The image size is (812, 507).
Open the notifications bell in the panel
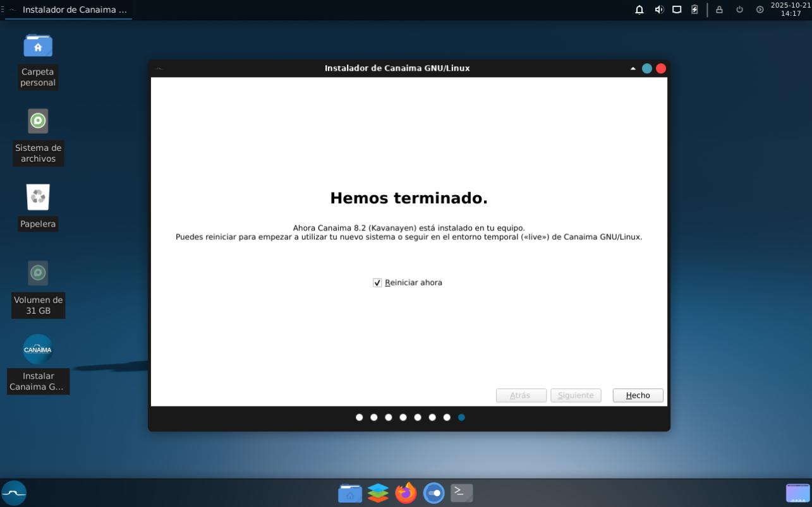(639, 9)
